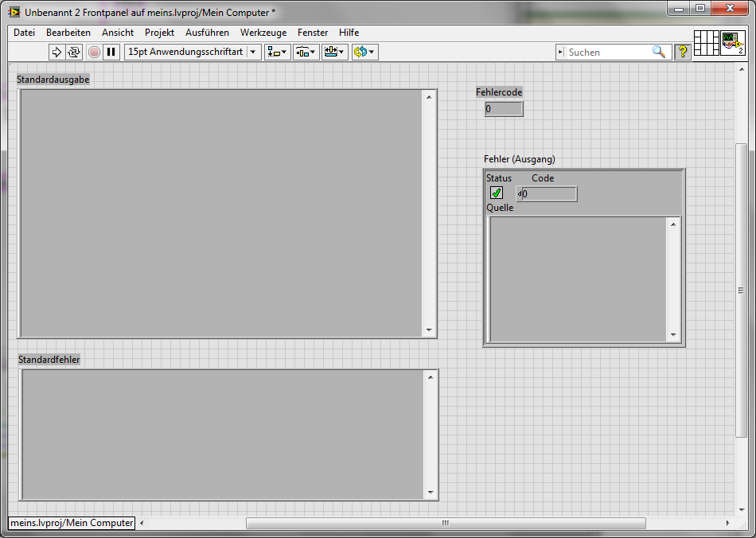Click the magnifier icon in search box
This screenshot has width=756, height=538.
pyautogui.click(x=659, y=52)
